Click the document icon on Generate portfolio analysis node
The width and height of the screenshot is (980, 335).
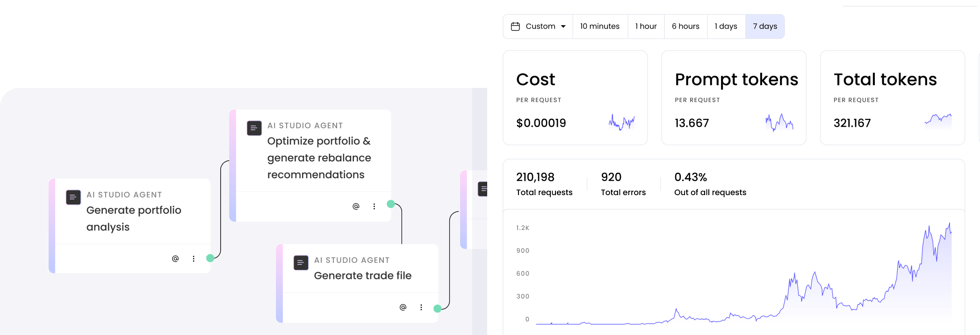coord(73,197)
